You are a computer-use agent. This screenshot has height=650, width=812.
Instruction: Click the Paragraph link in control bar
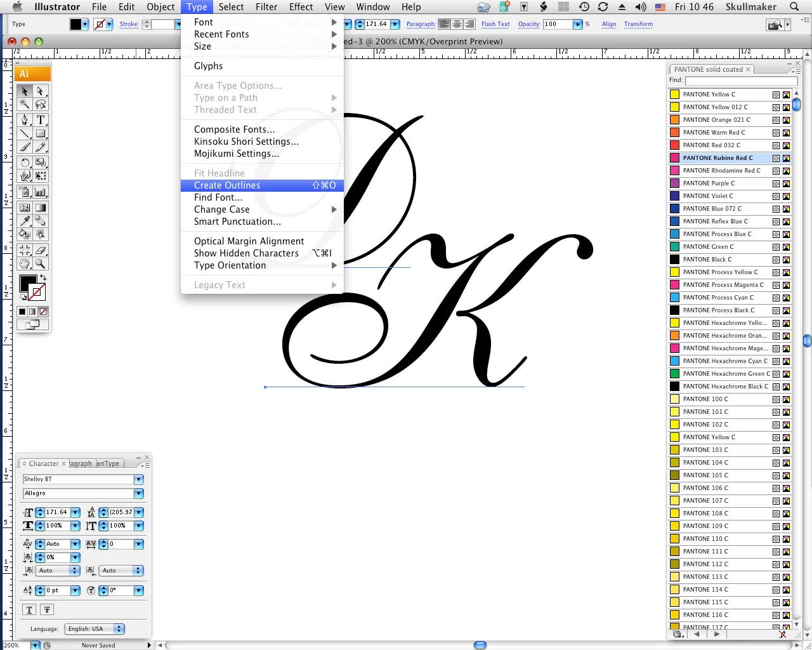pos(421,24)
